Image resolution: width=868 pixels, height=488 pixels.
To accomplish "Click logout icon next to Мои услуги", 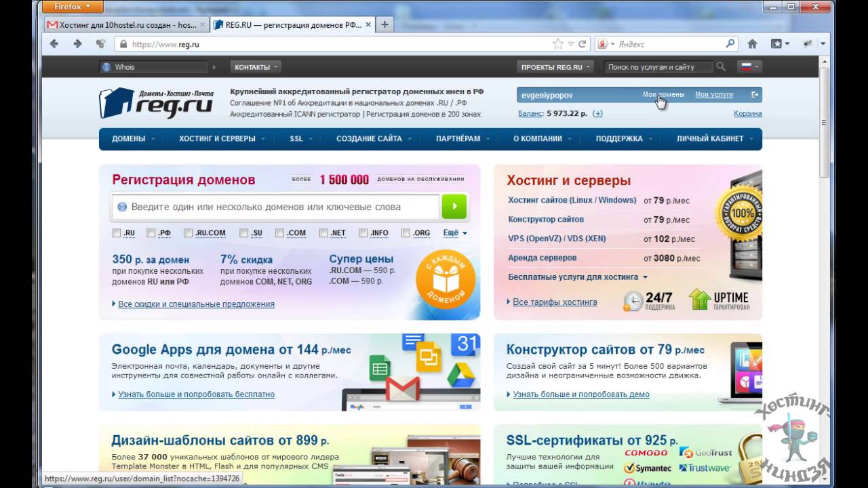I will (755, 95).
